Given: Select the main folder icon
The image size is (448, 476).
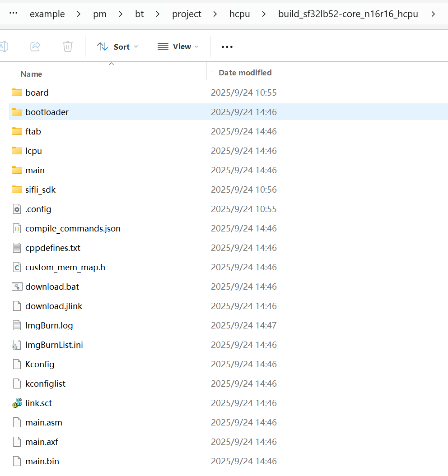Looking at the screenshot, I should click(x=17, y=170).
